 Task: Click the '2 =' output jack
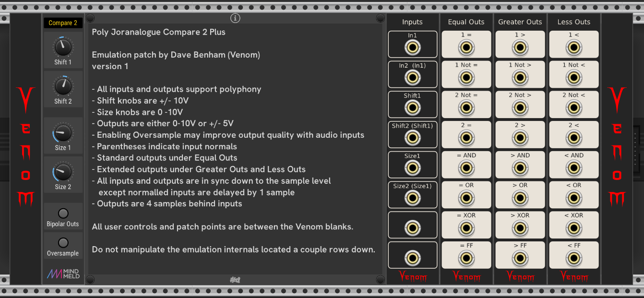coord(466,138)
